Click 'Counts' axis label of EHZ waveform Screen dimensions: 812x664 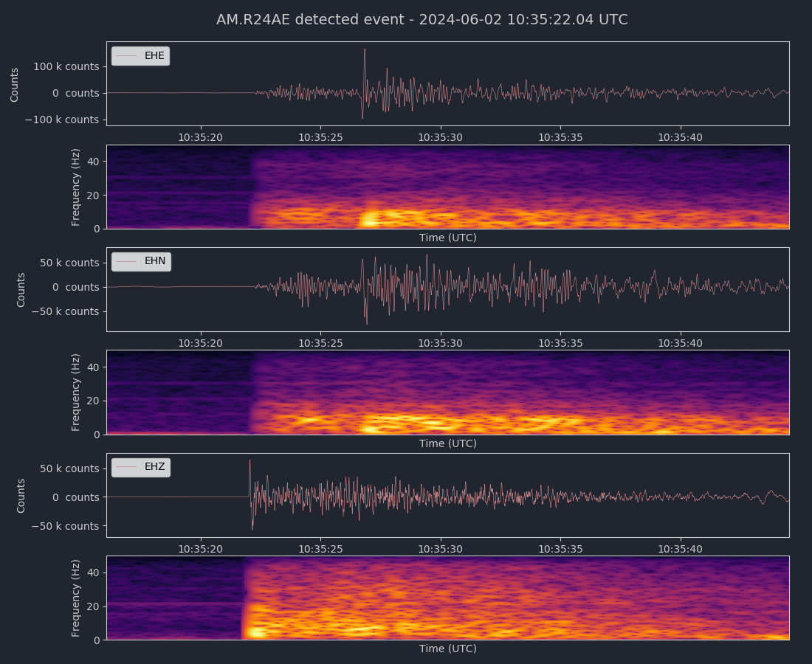pos(21,496)
